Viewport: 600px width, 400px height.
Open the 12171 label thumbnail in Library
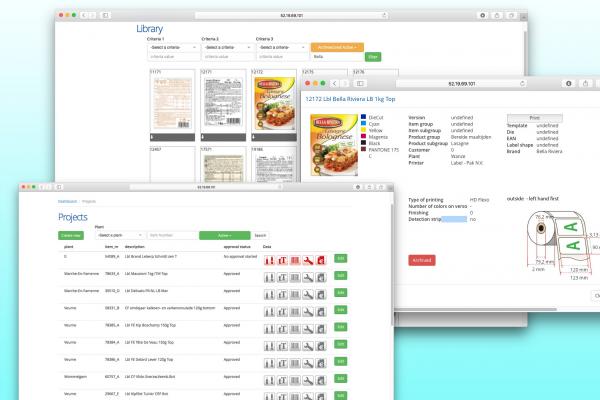click(x=223, y=101)
